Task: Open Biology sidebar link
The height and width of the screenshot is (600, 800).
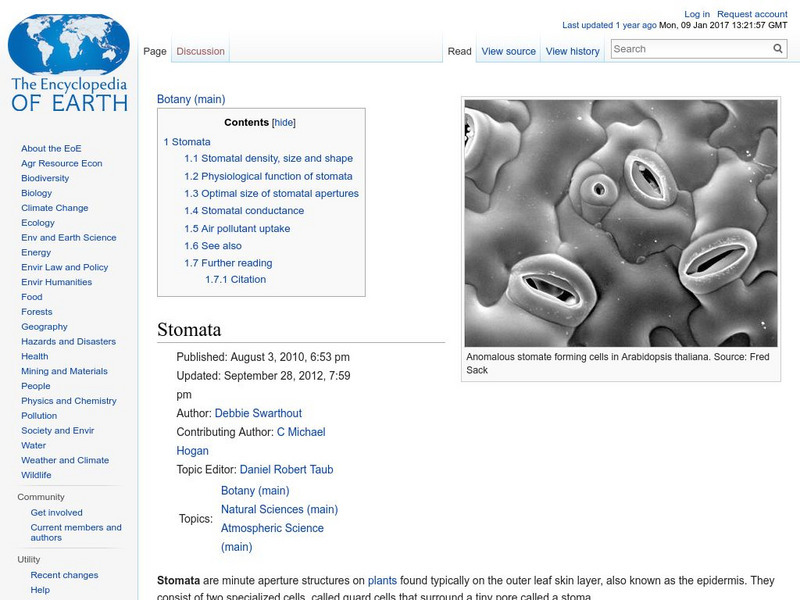Action: (x=36, y=193)
